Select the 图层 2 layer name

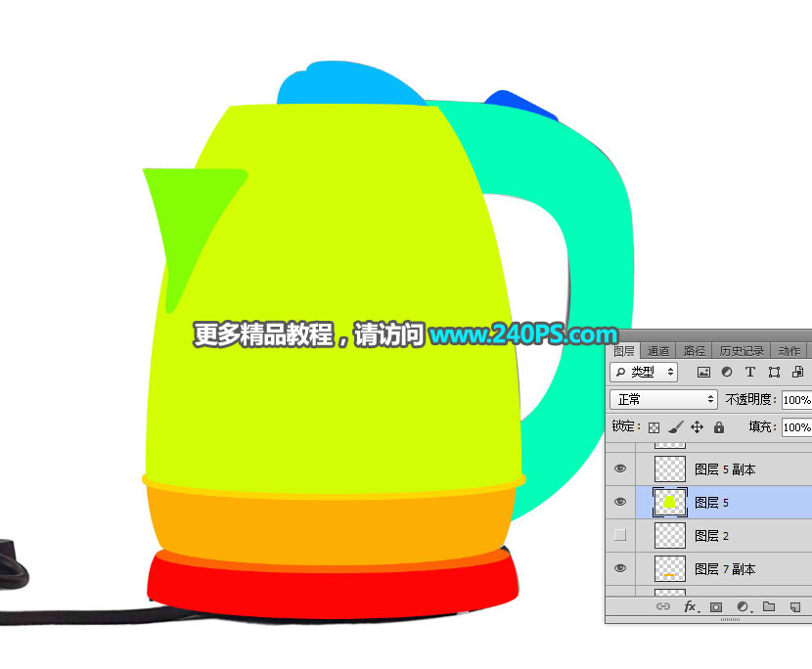(x=711, y=535)
